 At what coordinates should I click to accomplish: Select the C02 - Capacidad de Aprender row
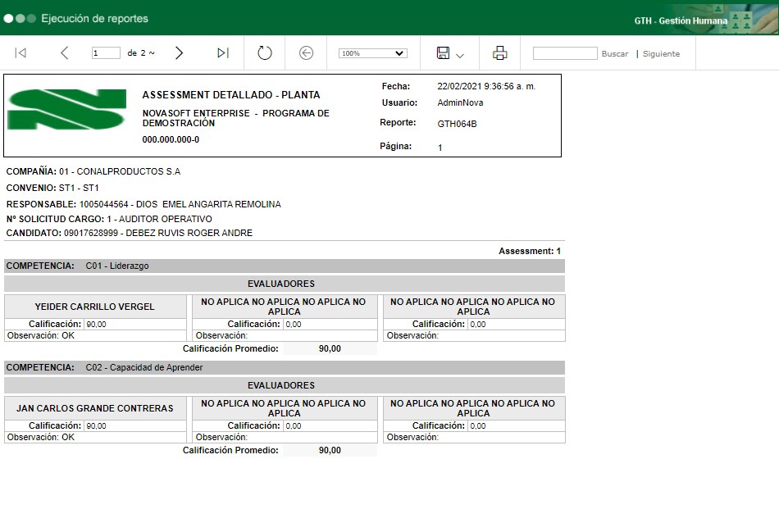pos(284,368)
